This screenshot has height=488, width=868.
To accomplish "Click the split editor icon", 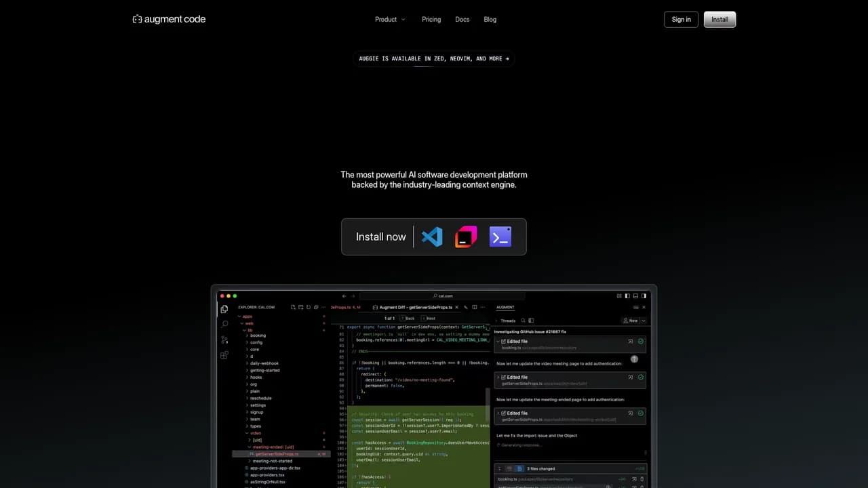I will tap(474, 307).
